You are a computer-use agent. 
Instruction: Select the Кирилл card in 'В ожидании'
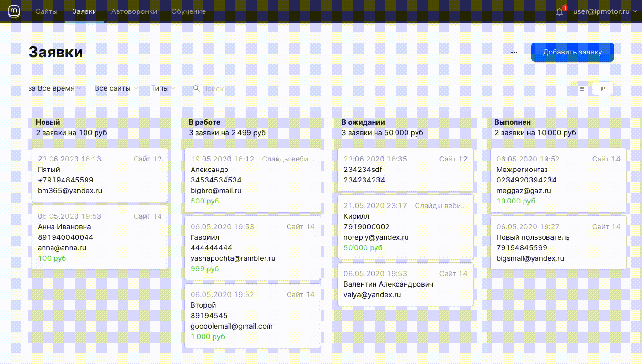coord(405,227)
